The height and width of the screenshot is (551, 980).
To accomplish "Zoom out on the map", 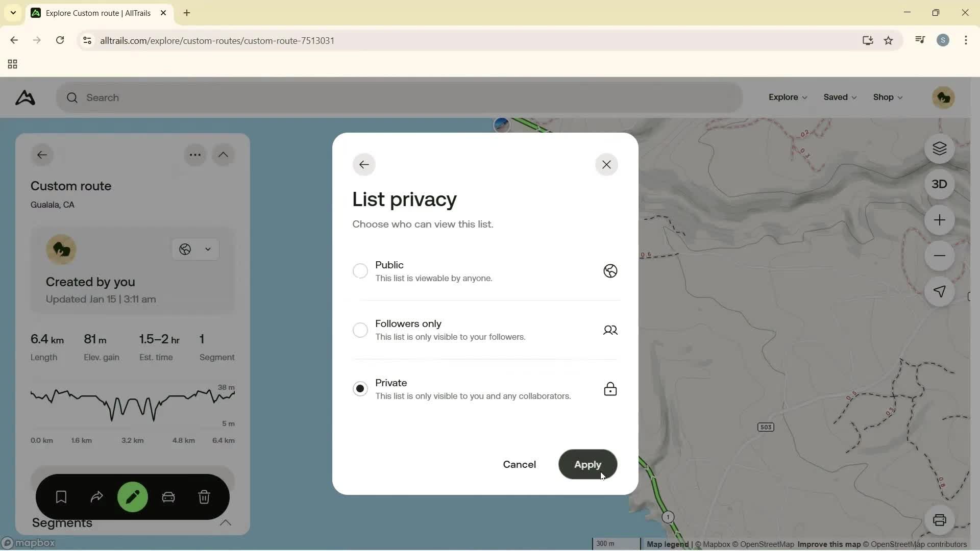I will pyautogui.click(x=940, y=256).
